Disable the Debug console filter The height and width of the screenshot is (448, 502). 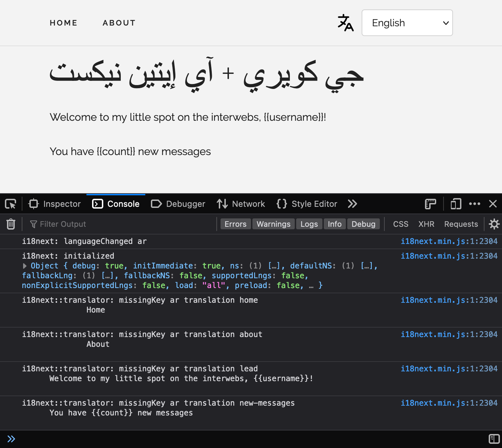click(363, 224)
